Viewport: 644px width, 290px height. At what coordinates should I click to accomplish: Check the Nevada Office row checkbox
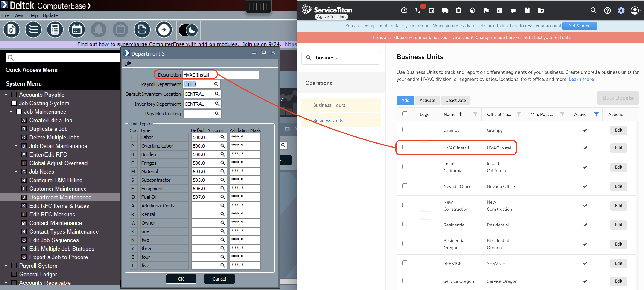click(x=405, y=186)
